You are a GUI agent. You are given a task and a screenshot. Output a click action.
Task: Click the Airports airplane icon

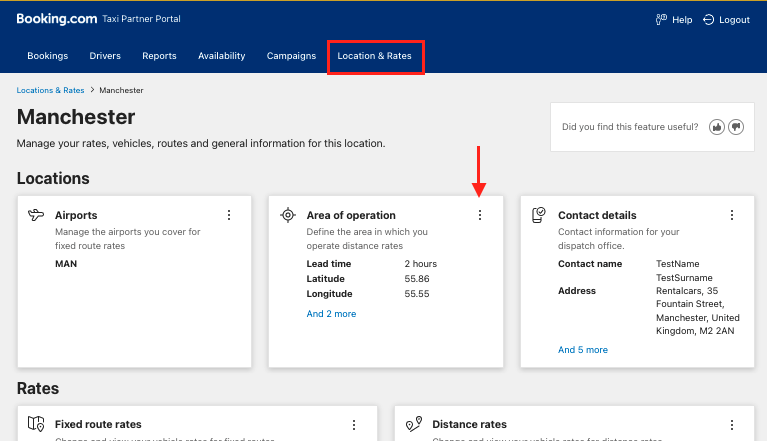(x=36, y=215)
